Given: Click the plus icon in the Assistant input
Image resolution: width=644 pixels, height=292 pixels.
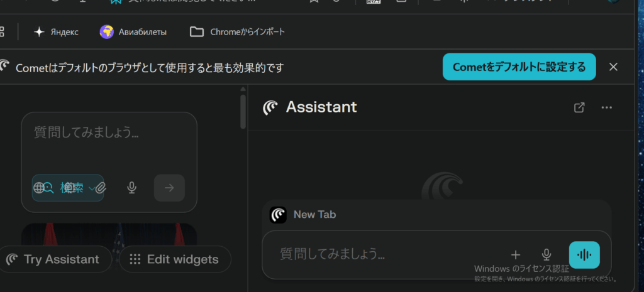Looking at the screenshot, I should pyautogui.click(x=516, y=254).
